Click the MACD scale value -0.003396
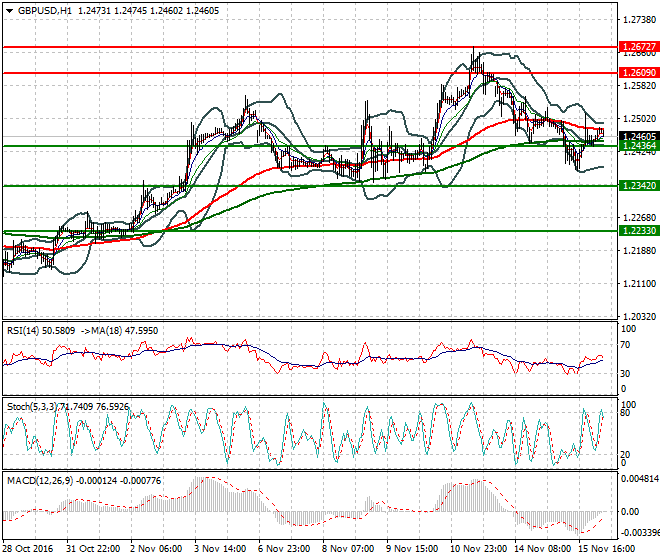 point(640,533)
